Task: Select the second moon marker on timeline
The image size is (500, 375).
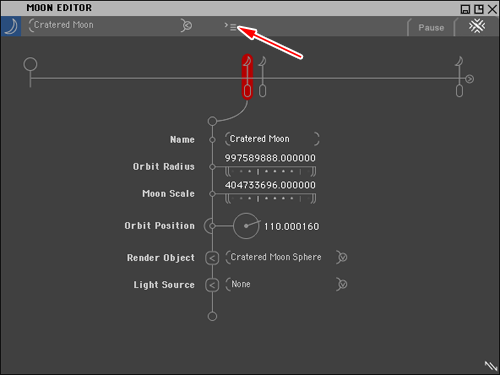Action: pos(262,77)
